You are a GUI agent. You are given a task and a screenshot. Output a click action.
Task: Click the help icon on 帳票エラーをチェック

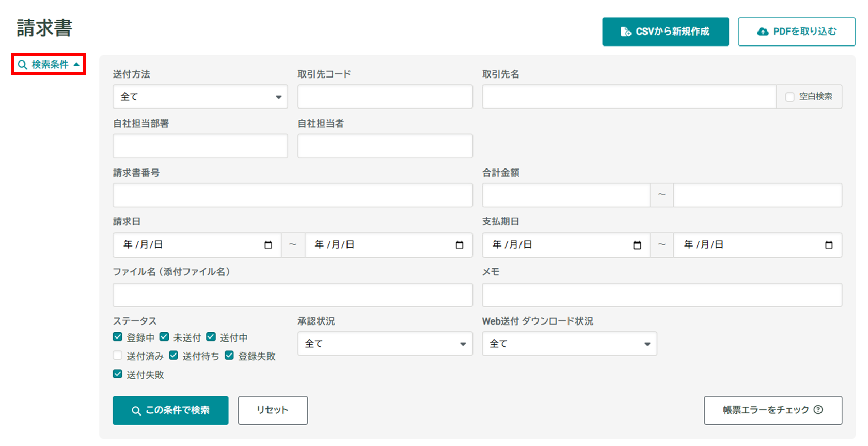tap(818, 410)
